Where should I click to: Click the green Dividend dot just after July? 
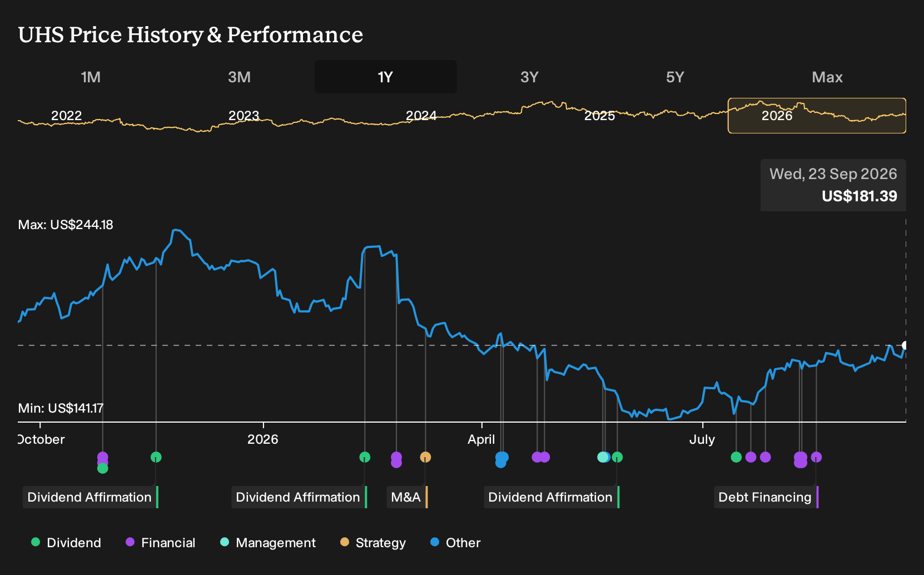point(736,457)
